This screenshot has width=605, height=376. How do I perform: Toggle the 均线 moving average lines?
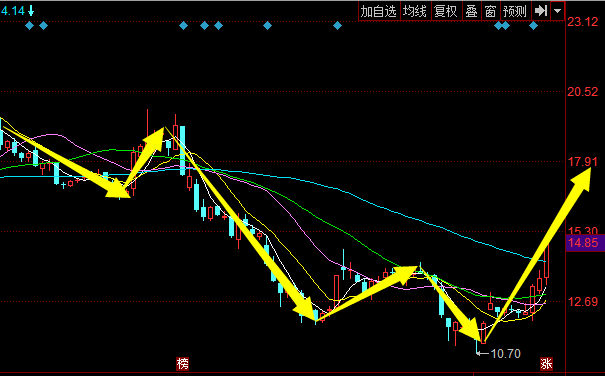(415, 11)
